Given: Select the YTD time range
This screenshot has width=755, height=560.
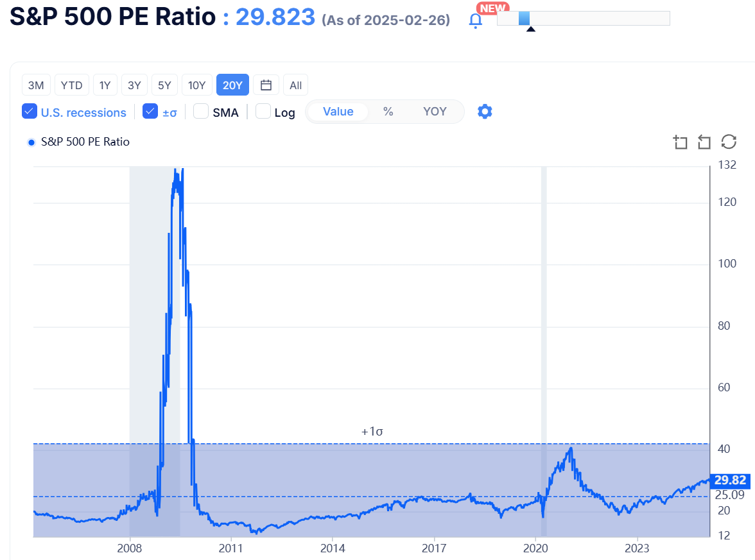Looking at the screenshot, I should click(x=72, y=85).
